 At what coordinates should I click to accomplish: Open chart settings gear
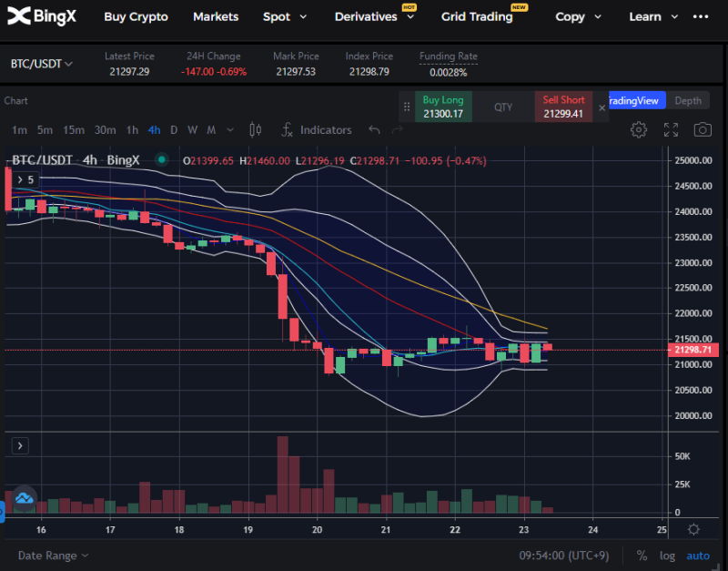639,129
